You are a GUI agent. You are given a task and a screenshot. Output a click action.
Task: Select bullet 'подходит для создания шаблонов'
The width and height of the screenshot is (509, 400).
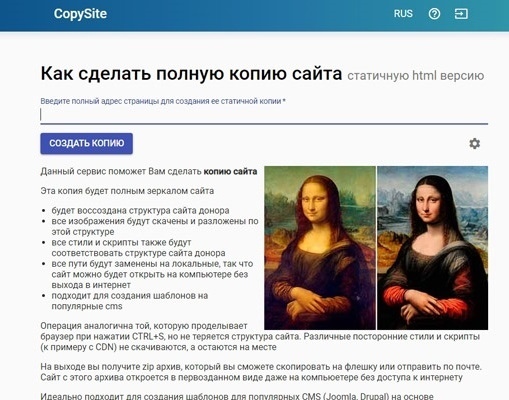[130, 301]
